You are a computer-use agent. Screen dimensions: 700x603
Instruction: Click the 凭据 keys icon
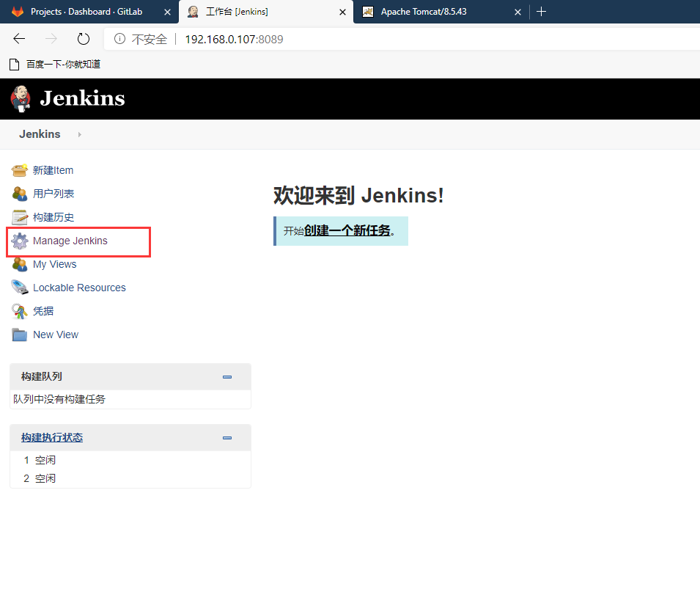pyautogui.click(x=19, y=311)
